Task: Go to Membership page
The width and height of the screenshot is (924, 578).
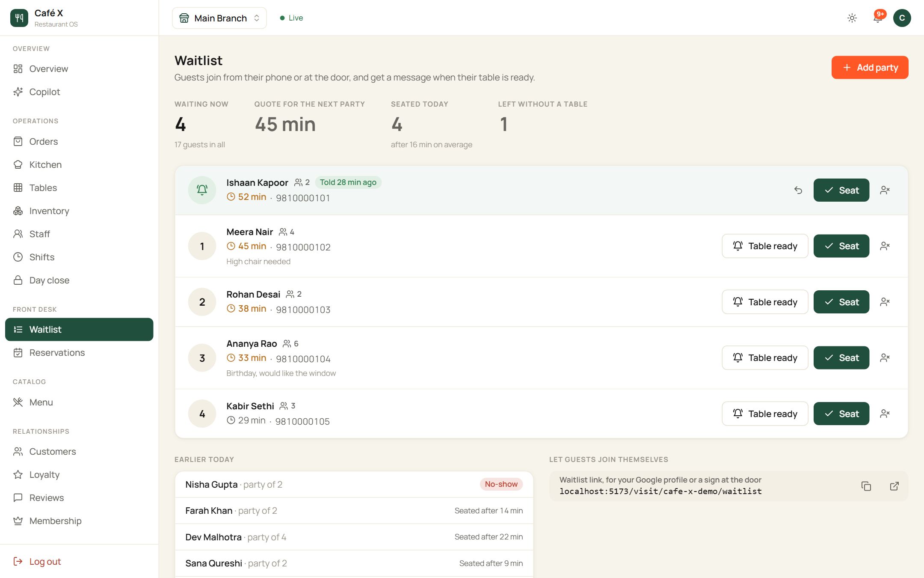Action: (79, 521)
